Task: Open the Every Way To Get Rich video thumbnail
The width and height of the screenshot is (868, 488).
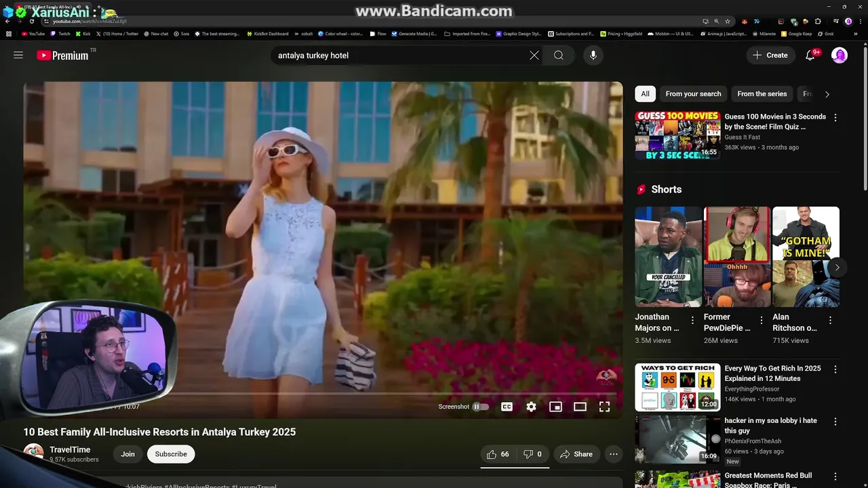Action: click(x=677, y=387)
